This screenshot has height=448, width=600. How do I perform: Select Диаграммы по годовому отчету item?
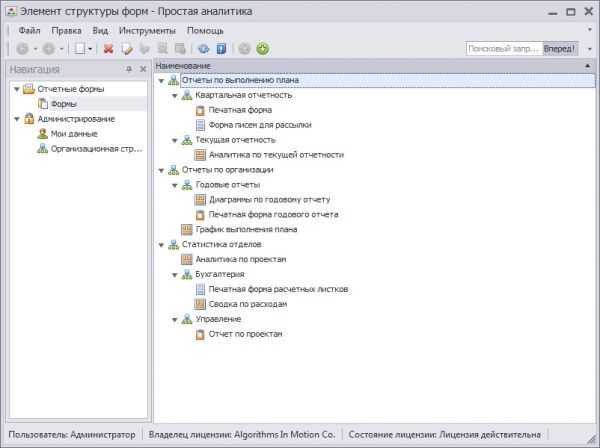click(269, 199)
